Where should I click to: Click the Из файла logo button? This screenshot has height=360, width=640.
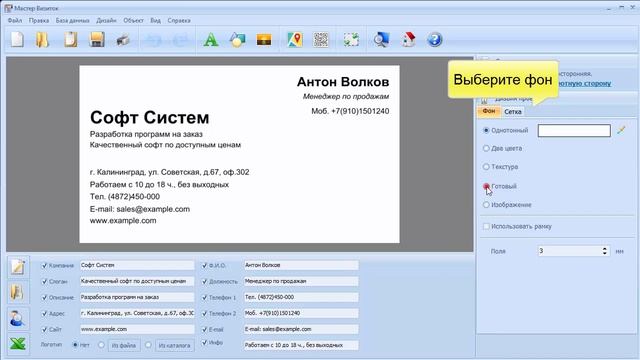(124, 345)
